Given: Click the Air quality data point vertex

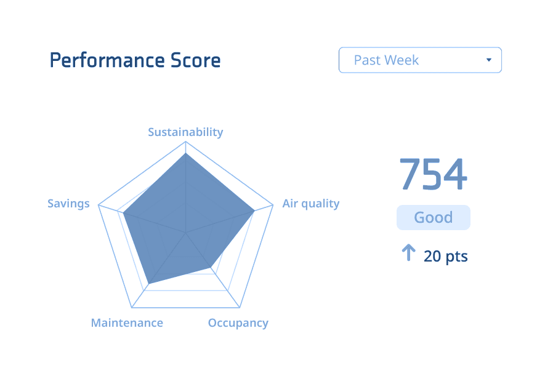Looking at the screenshot, I should click(x=254, y=211).
